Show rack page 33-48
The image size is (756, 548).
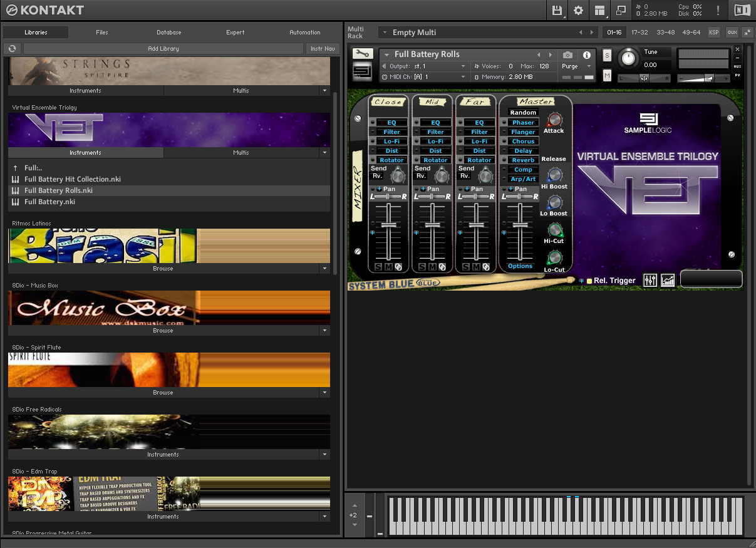(x=665, y=32)
